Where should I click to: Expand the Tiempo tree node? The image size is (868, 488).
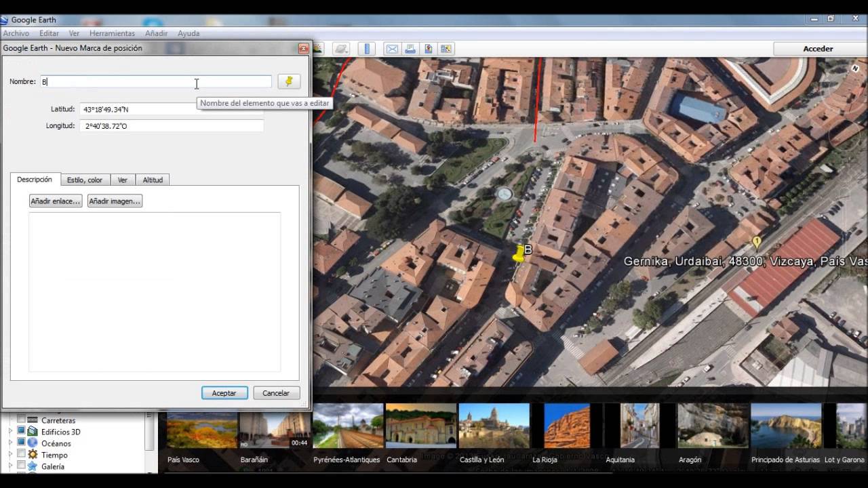coord(10,455)
